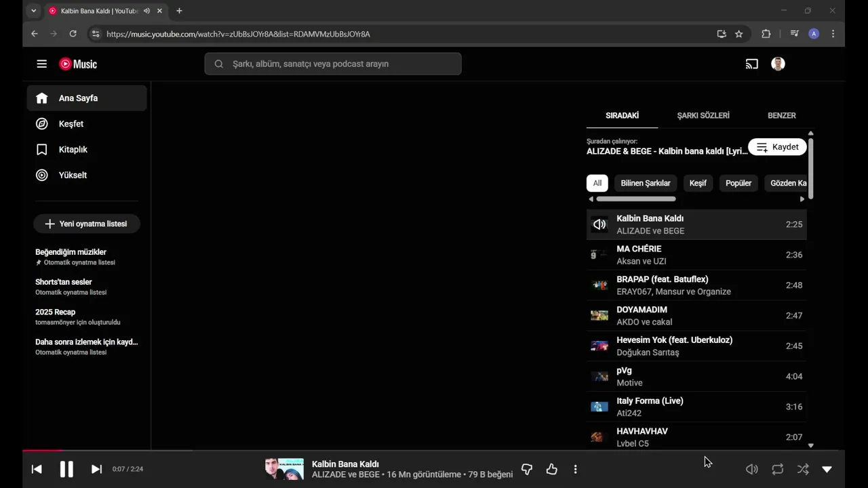Click chip scrollbar right arrow
The height and width of the screenshot is (488, 868).
click(802, 199)
